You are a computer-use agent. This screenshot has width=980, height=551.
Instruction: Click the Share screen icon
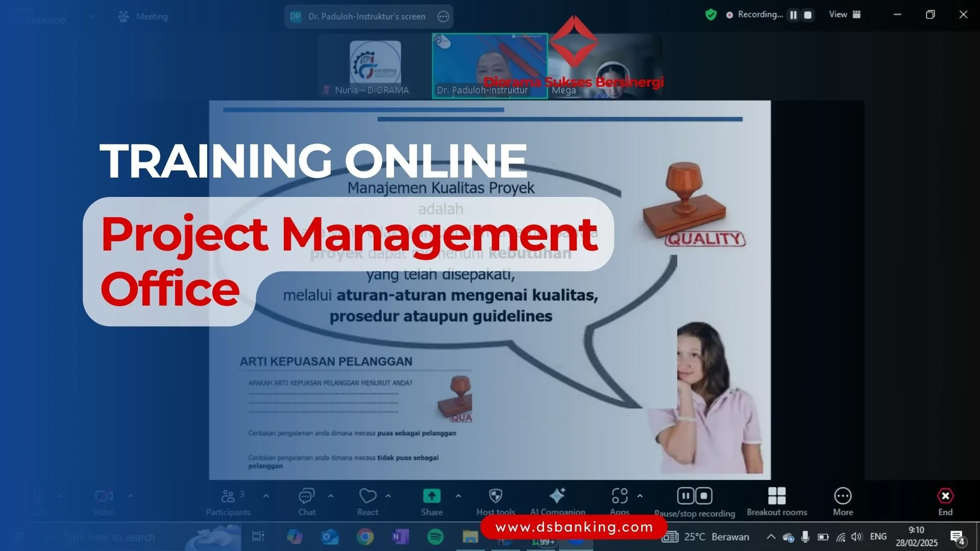(x=431, y=496)
